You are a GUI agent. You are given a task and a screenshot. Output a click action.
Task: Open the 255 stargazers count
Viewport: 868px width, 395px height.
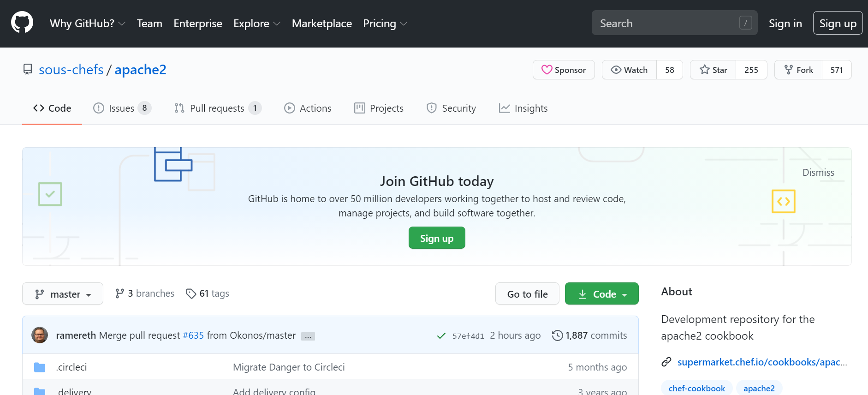click(x=751, y=70)
